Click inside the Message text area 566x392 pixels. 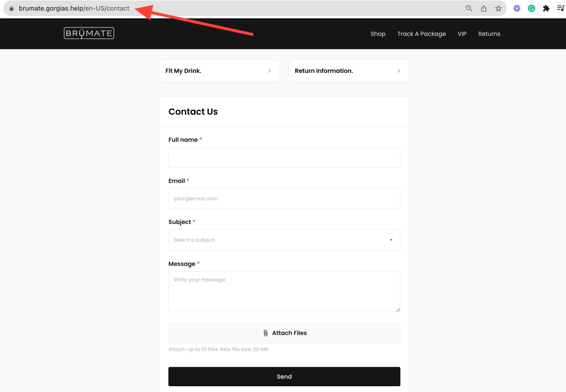click(284, 291)
